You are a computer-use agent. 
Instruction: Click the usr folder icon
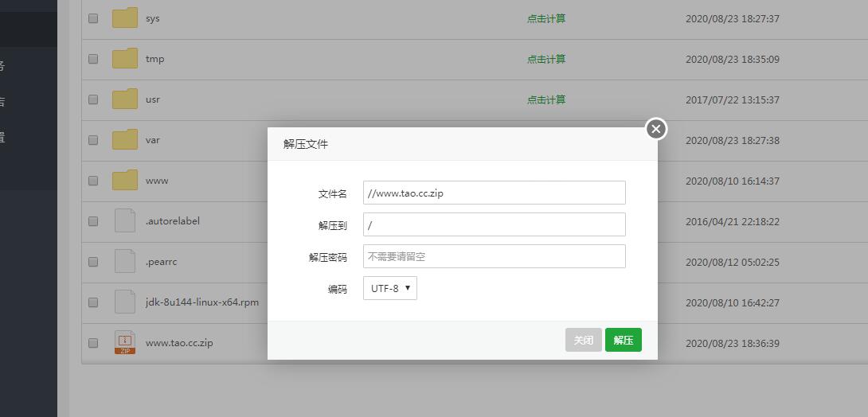click(x=125, y=99)
